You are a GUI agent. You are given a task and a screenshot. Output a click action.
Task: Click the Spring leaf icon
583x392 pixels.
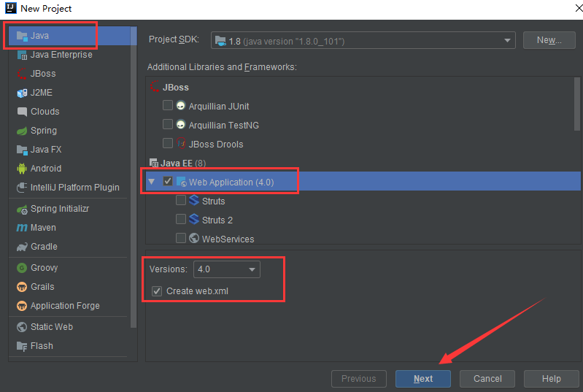coord(22,131)
